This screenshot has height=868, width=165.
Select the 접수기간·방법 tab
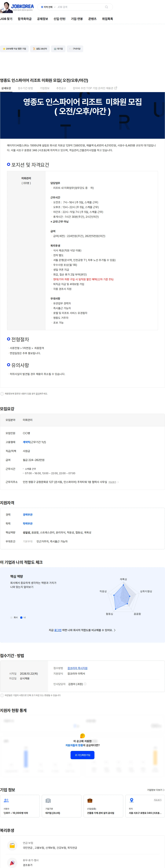25,88
